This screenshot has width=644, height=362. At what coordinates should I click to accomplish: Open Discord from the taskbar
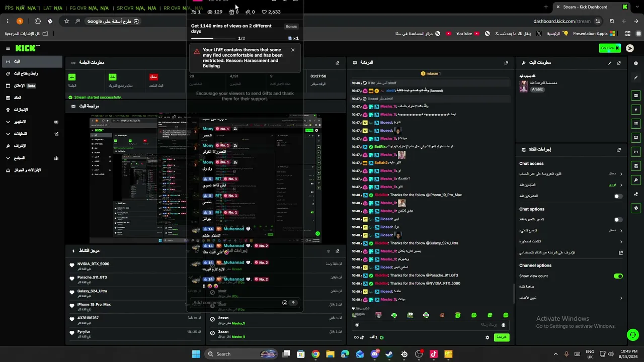point(374,354)
